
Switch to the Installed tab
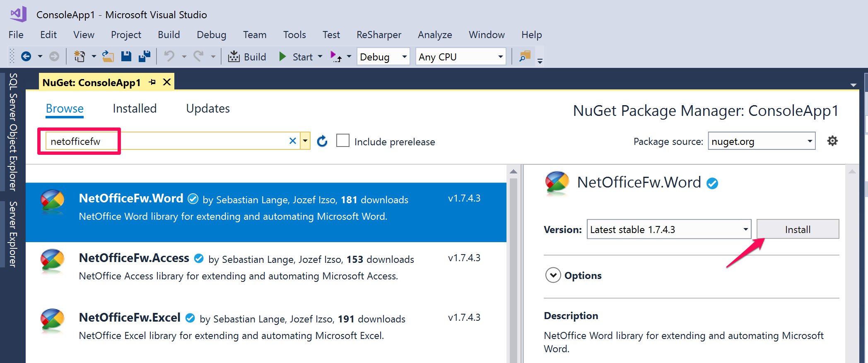coord(135,108)
